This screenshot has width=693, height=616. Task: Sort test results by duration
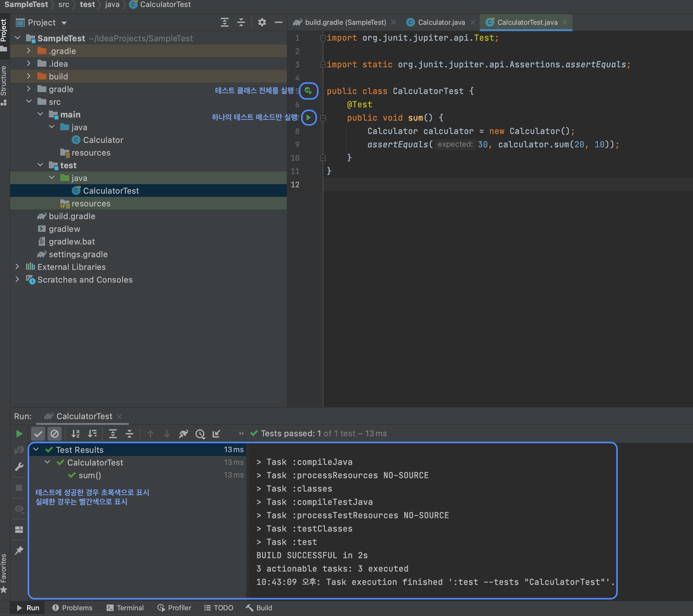(x=92, y=433)
